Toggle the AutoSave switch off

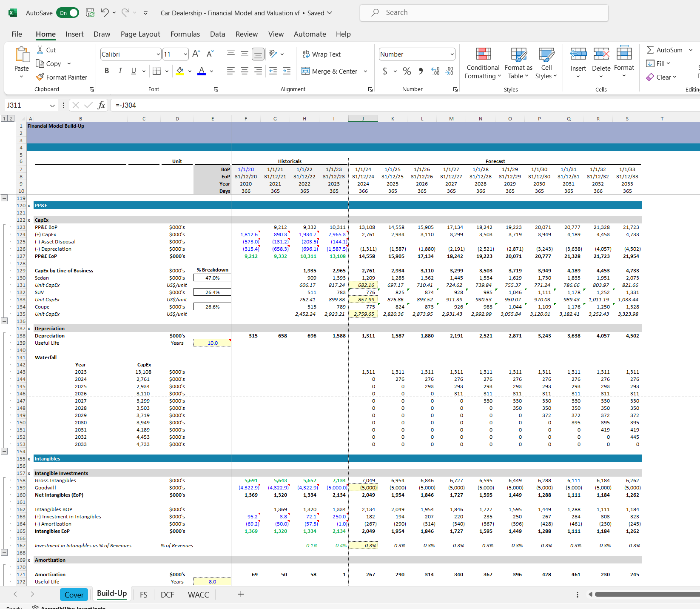(x=68, y=13)
